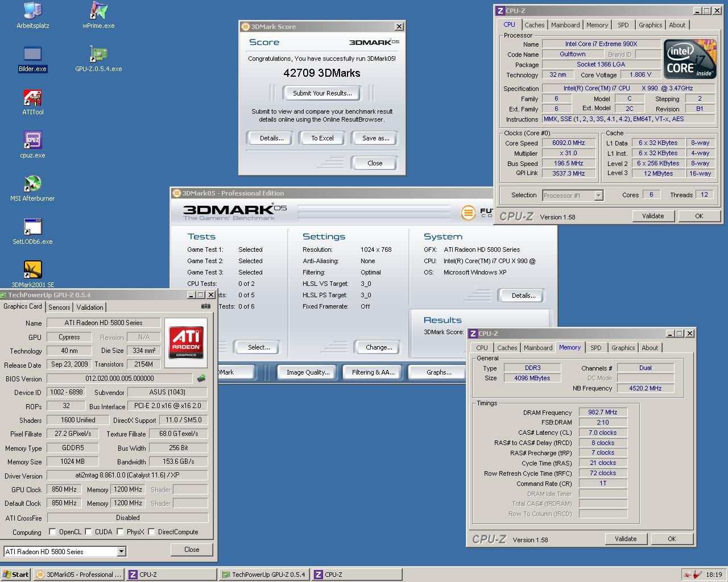Viewport: 728px width, 582px height.
Task: Click the Change button under Settings
Action: coord(379,347)
